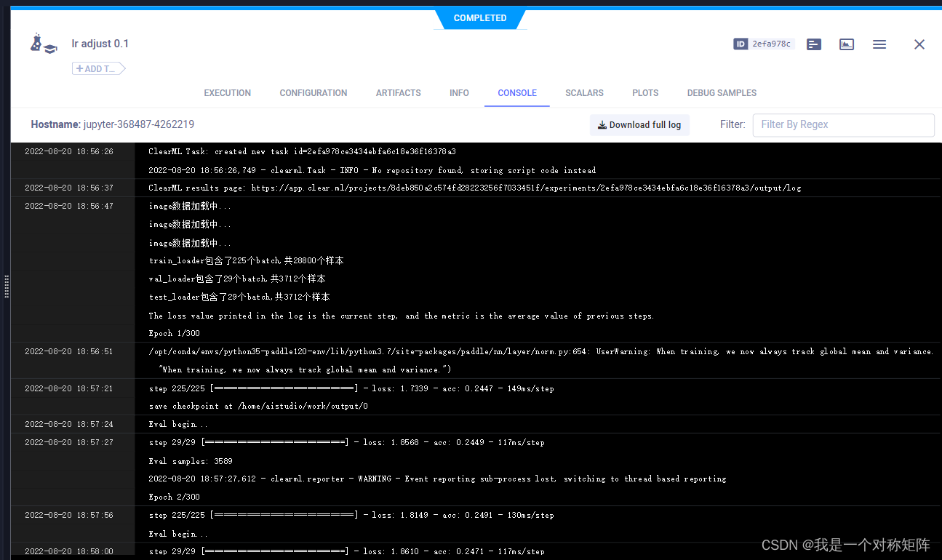Select the timestamp 2022-08-20 18:56:47
942x560 pixels.
(x=69, y=207)
